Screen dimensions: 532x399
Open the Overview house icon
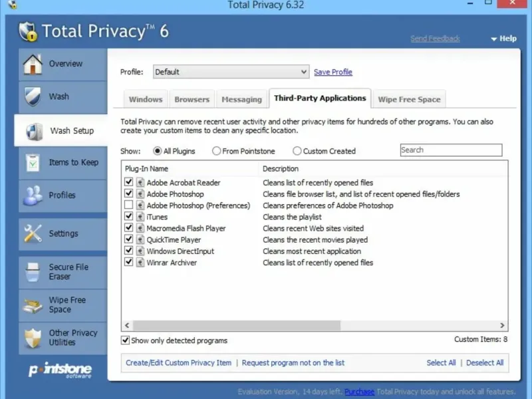(x=33, y=64)
